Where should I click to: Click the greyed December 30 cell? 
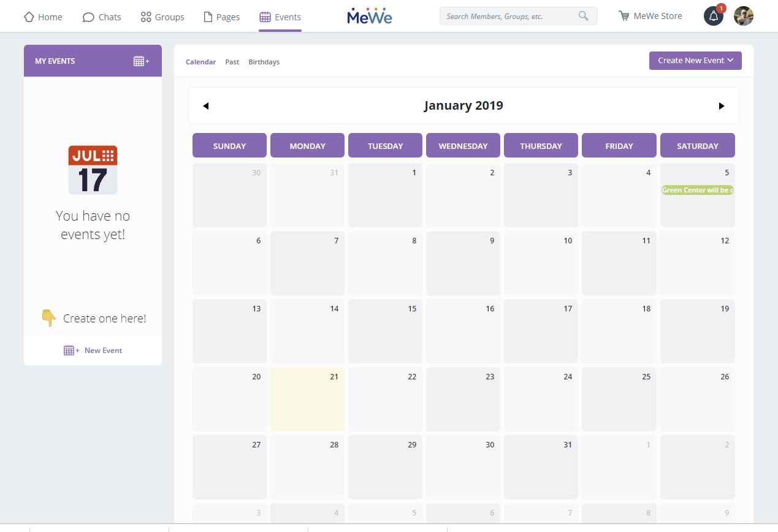pyautogui.click(x=229, y=195)
